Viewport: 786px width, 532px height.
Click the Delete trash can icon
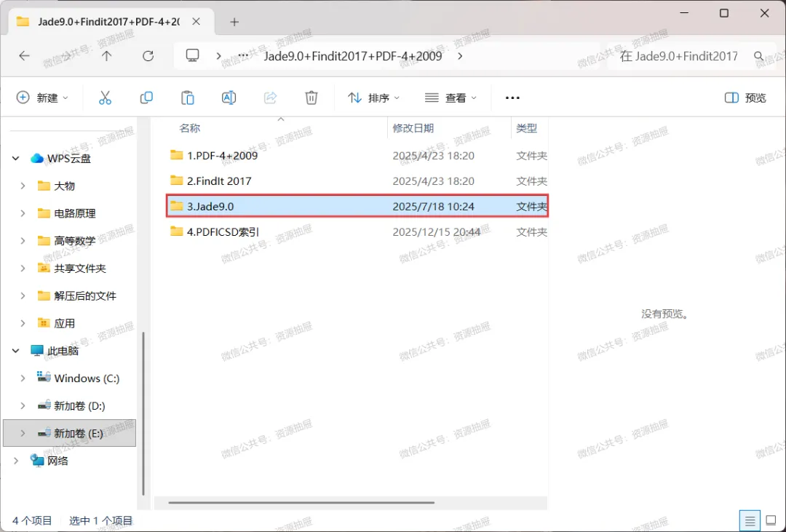[311, 98]
